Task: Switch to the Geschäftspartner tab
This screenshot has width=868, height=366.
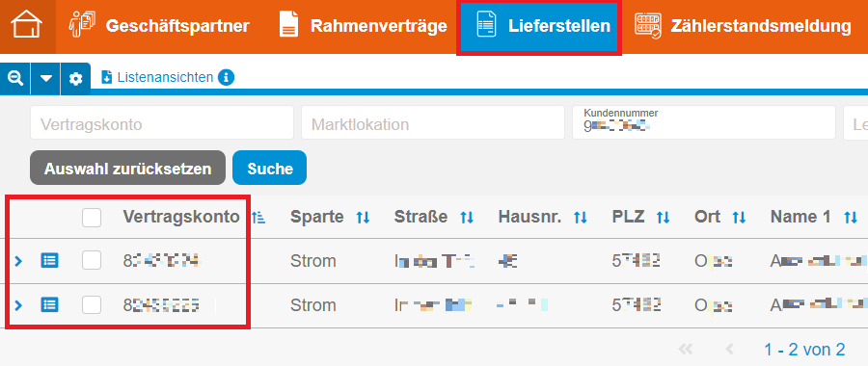Action: [159, 26]
